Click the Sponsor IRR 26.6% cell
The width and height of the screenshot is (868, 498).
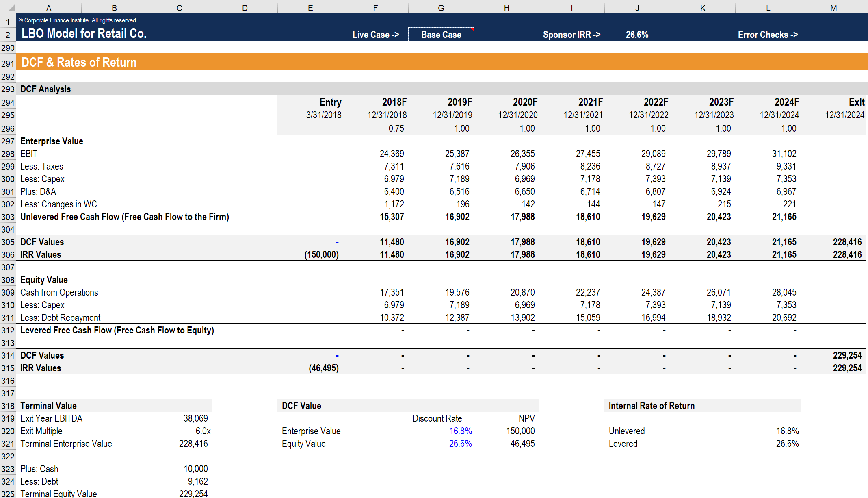(637, 35)
